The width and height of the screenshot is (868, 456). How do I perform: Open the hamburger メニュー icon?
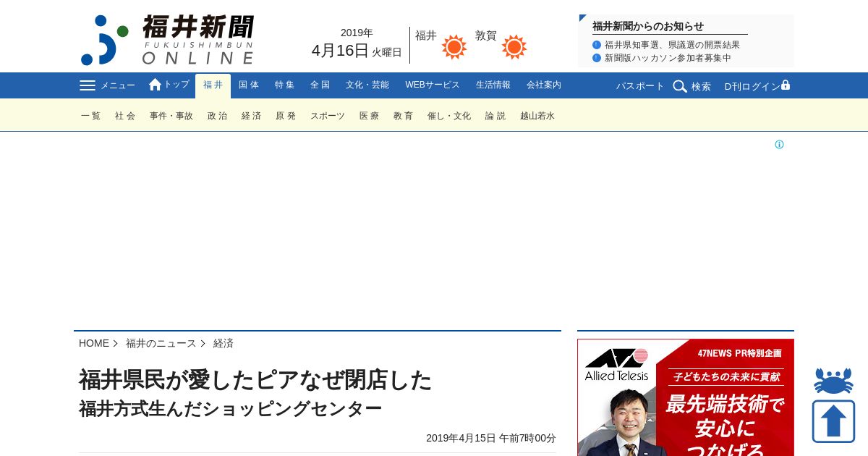pyautogui.click(x=88, y=85)
